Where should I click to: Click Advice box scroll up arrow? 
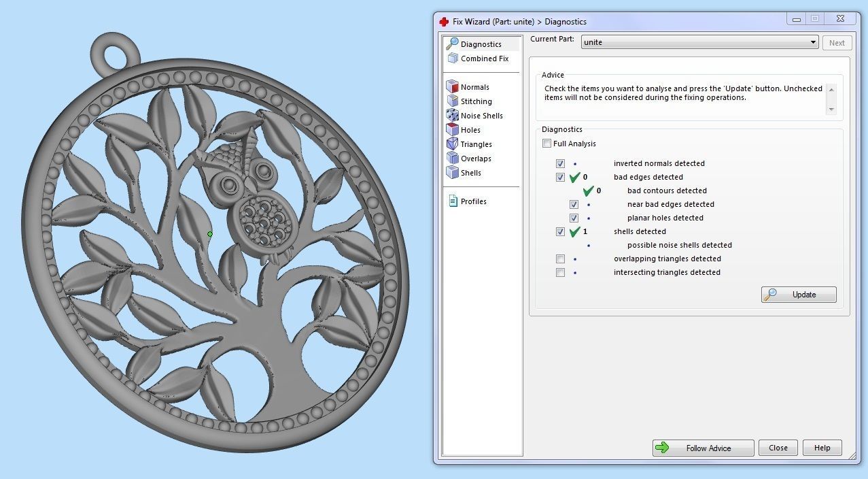831,89
